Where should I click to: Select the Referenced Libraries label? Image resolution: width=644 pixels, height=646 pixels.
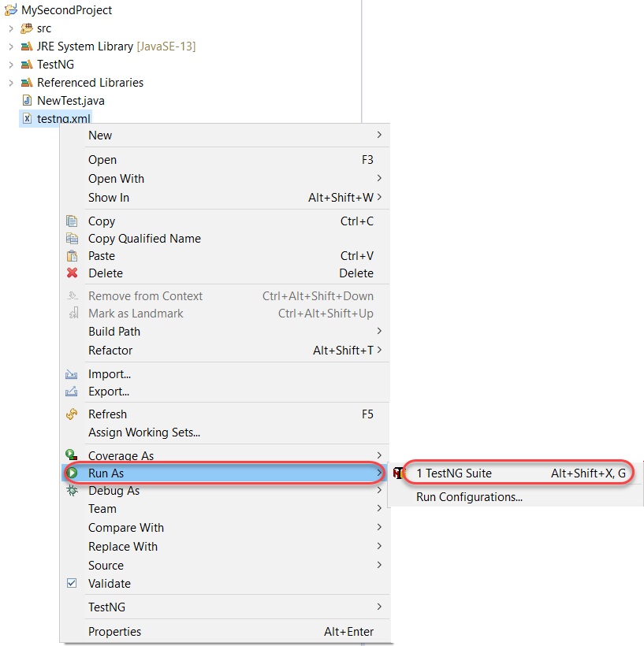tap(90, 83)
